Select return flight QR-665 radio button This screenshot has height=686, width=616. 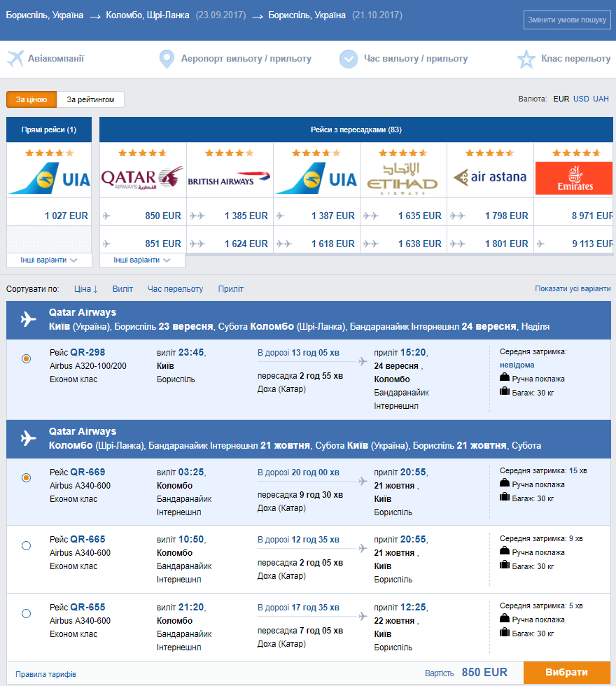(x=27, y=545)
